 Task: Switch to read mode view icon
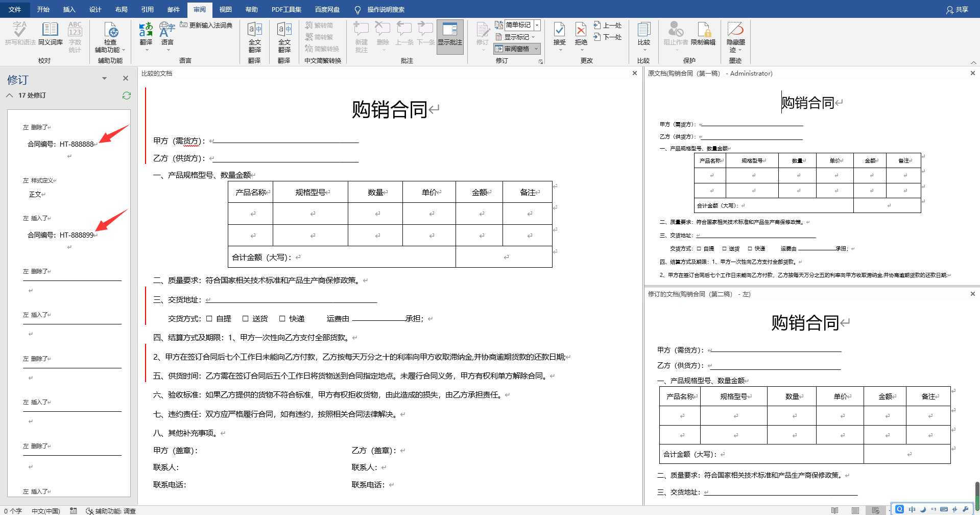coord(834,510)
